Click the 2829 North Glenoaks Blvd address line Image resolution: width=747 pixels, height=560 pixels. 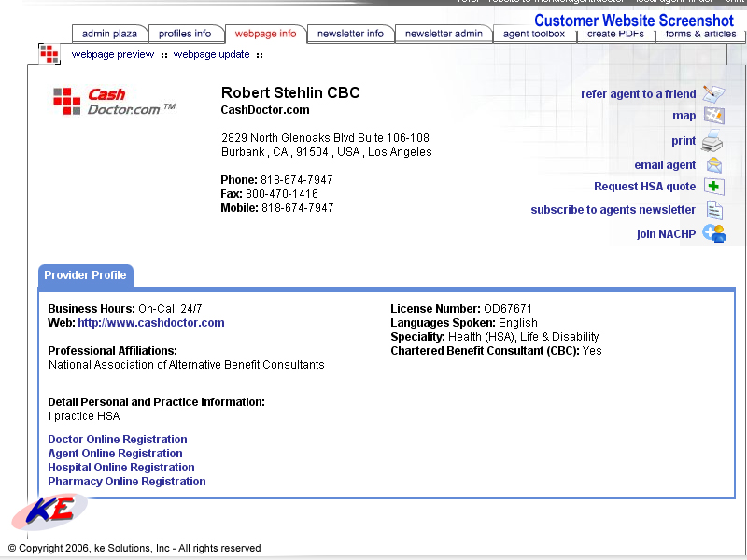(325, 138)
